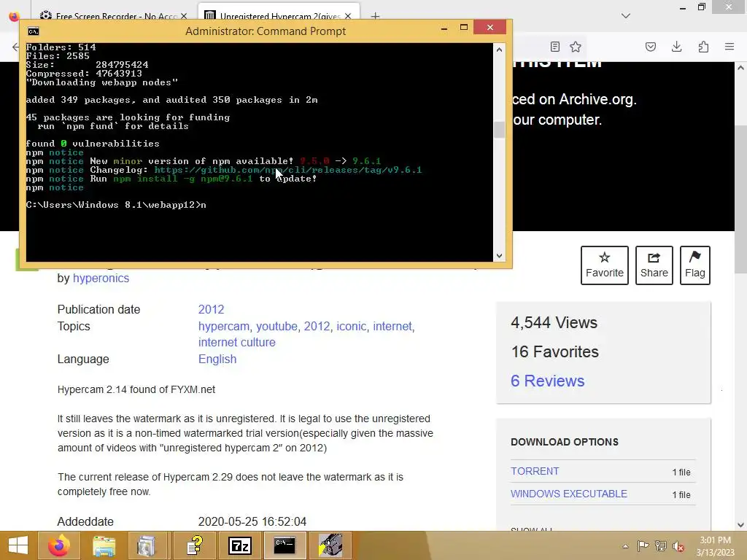Minimize the Command Prompt window
This screenshot has width=747, height=560.
pyautogui.click(x=444, y=28)
